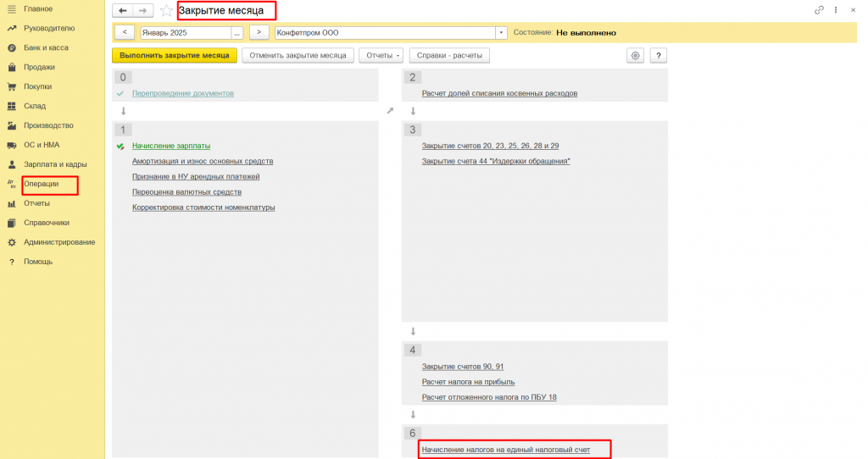The width and height of the screenshot is (868, 459).
Task: Go forward with the right arrow button
Action: click(x=142, y=10)
